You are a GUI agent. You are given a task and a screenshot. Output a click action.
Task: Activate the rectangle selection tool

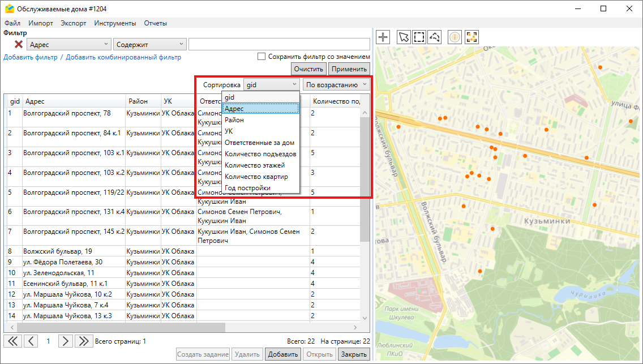pyautogui.click(x=419, y=37)
